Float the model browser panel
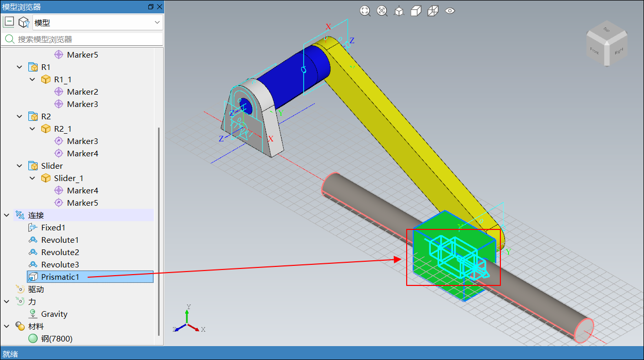 (150, 7)
